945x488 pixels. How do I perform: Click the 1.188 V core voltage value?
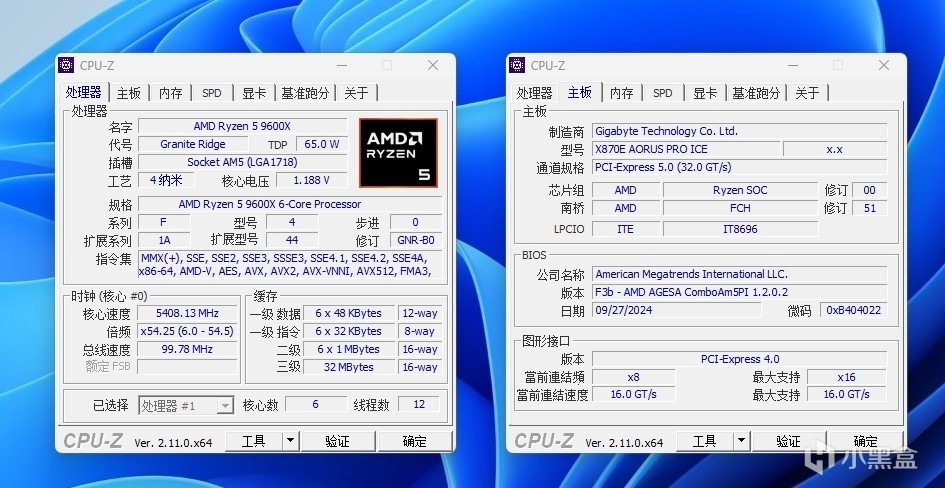(312, 180)
